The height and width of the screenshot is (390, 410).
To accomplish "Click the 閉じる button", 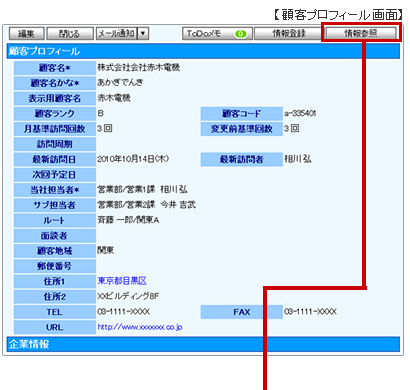I will pos(70,34).
